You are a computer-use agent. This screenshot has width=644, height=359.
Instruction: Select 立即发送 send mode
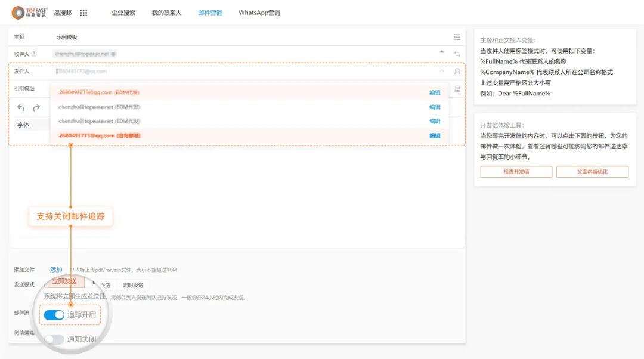pyautogui.click(x=64, y=281)
